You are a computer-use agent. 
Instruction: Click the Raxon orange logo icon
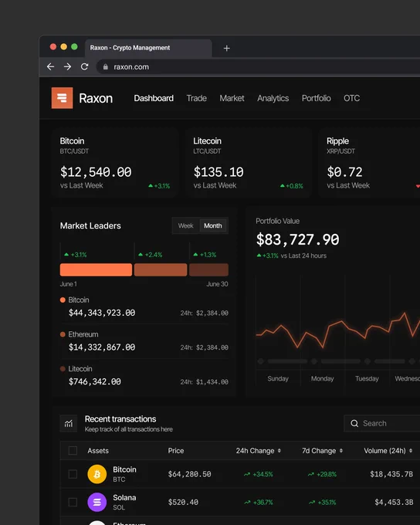[x=62, y=98]
